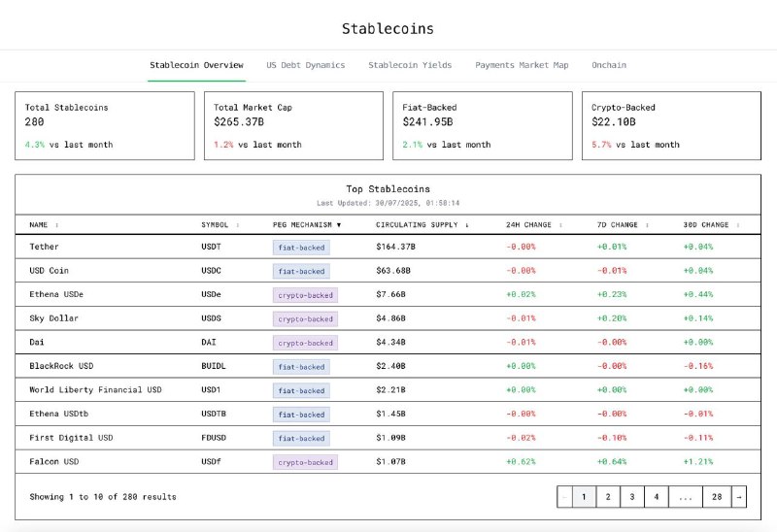Go to next page with arrow
The height and width of the screenshot is (532, 777).
pos(738,496)
